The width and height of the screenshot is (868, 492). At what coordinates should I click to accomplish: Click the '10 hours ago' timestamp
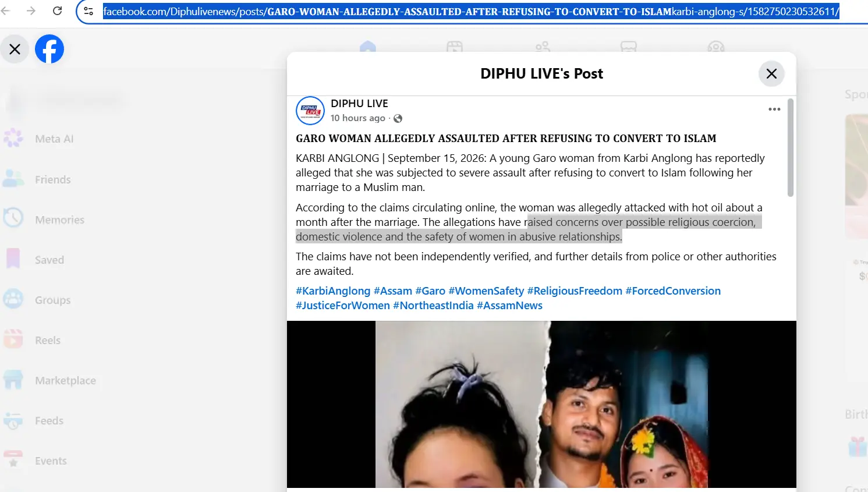(x=357, y=118)
